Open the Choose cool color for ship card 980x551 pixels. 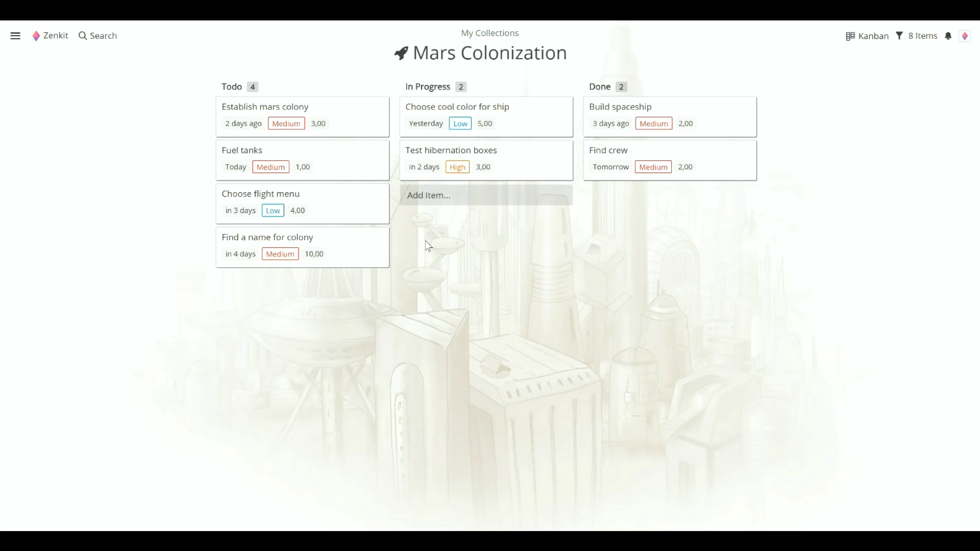click(x=486, y=117)
